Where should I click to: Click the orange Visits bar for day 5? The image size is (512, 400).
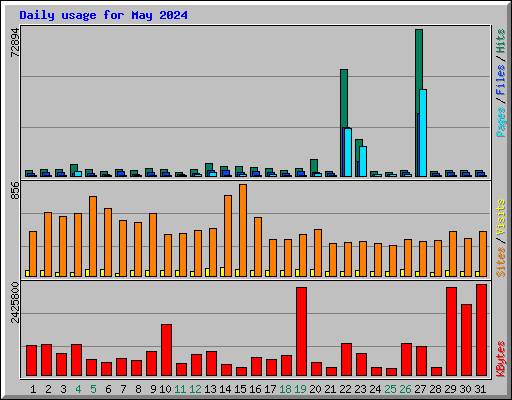pos(93,236)
